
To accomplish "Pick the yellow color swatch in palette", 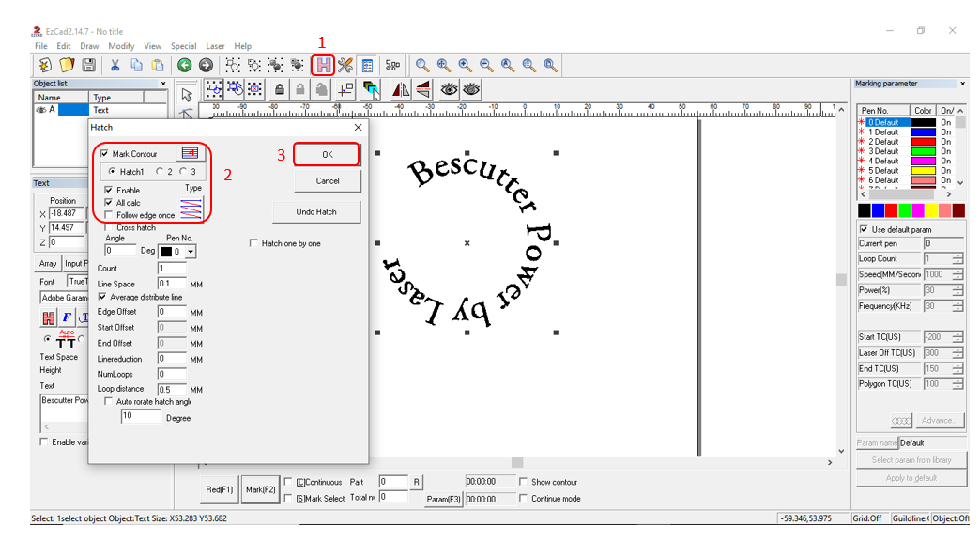I will 931,210.
